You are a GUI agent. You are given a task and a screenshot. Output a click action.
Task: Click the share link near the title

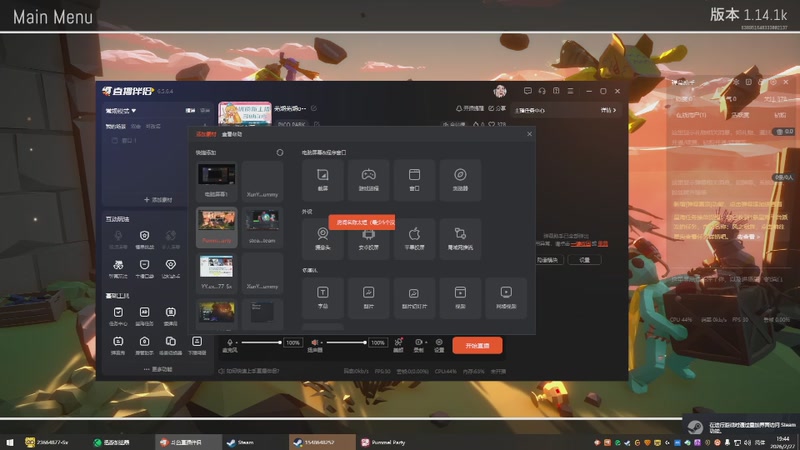497,109
